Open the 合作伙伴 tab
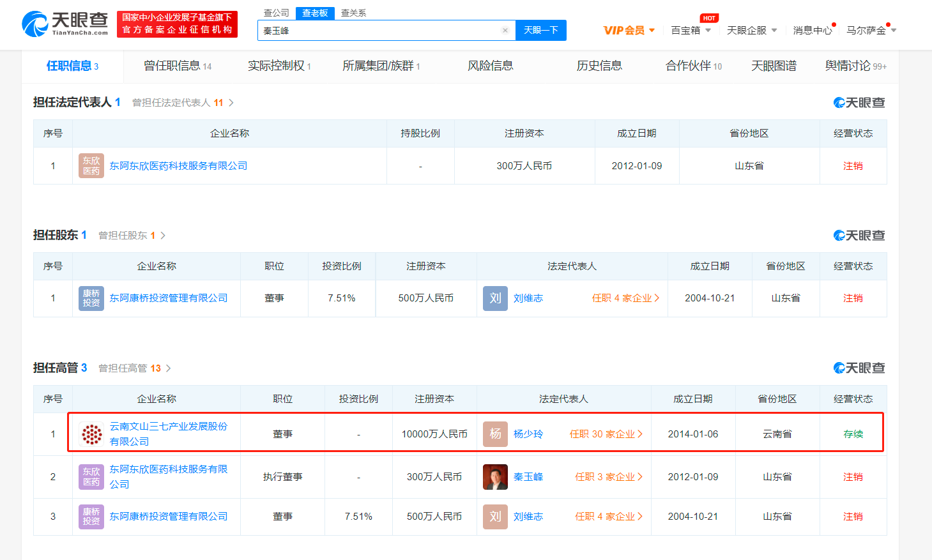Screen dimensions: 932x560 coord(694,66)
